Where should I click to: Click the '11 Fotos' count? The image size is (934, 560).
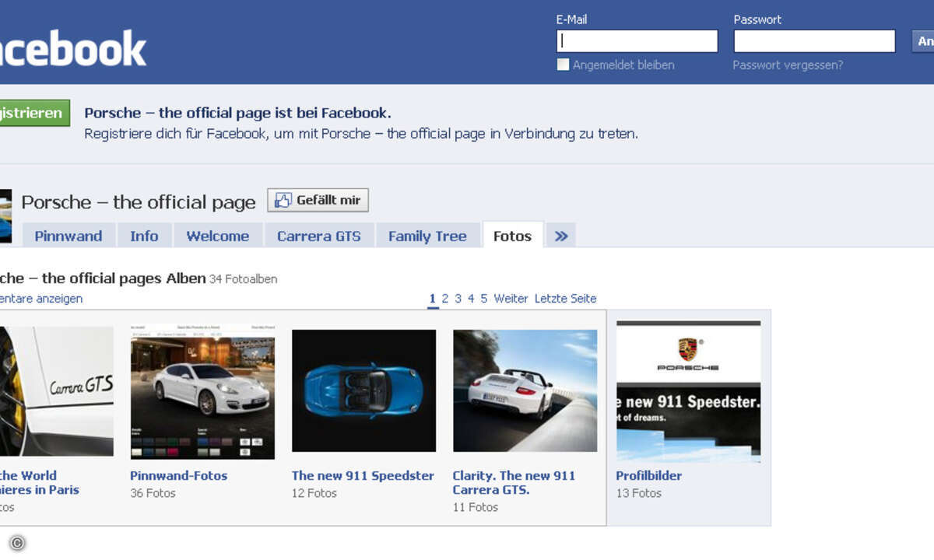coord(476,507)
